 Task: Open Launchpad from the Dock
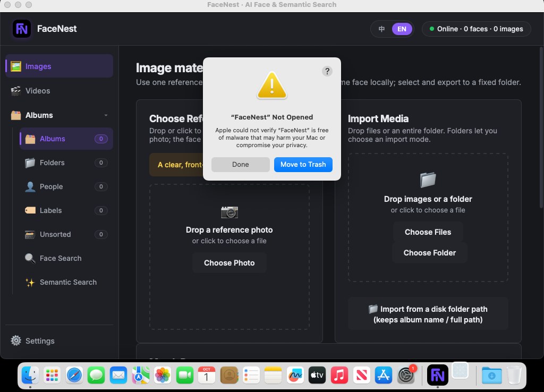52,375
